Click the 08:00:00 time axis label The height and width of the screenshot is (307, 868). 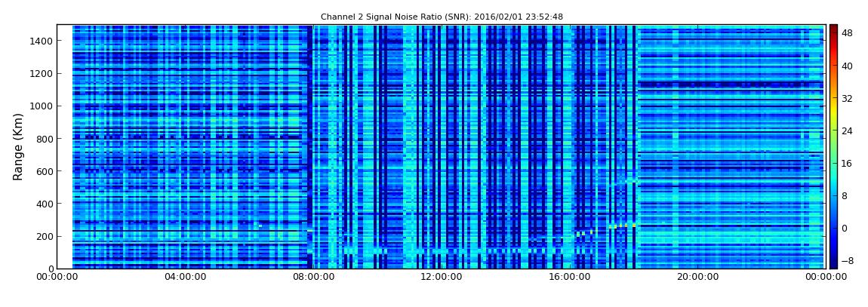pyautogui.click(x=313, y=277)
